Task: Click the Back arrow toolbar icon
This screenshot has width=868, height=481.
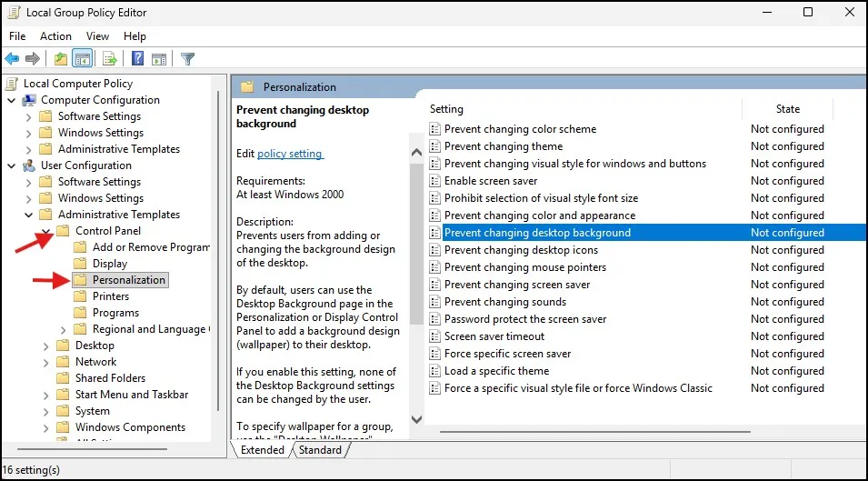Action: tap(12, 59)
